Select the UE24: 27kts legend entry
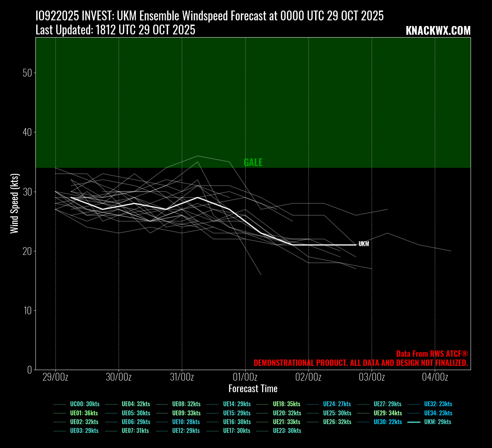Screen dimensions: 492x448 point(337,404)
